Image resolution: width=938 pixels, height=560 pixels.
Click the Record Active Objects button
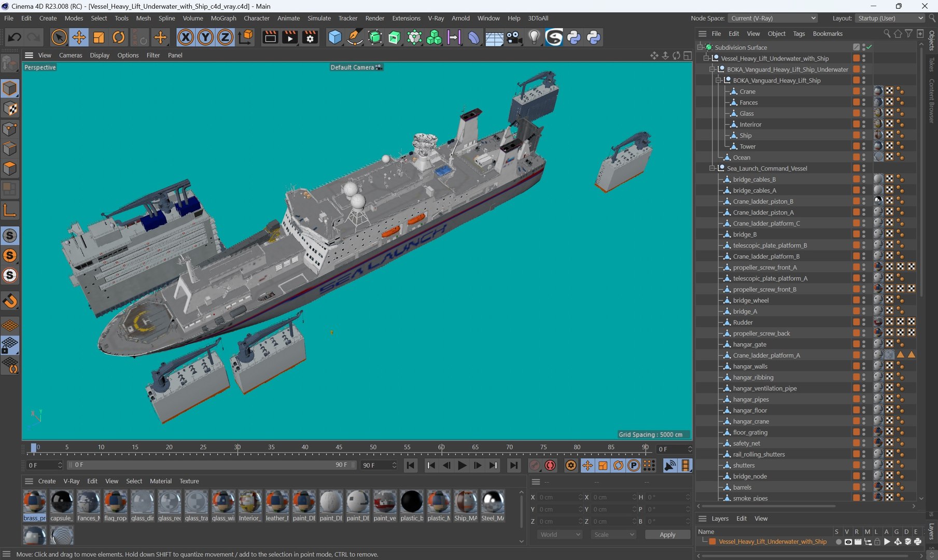pos(535,466)
